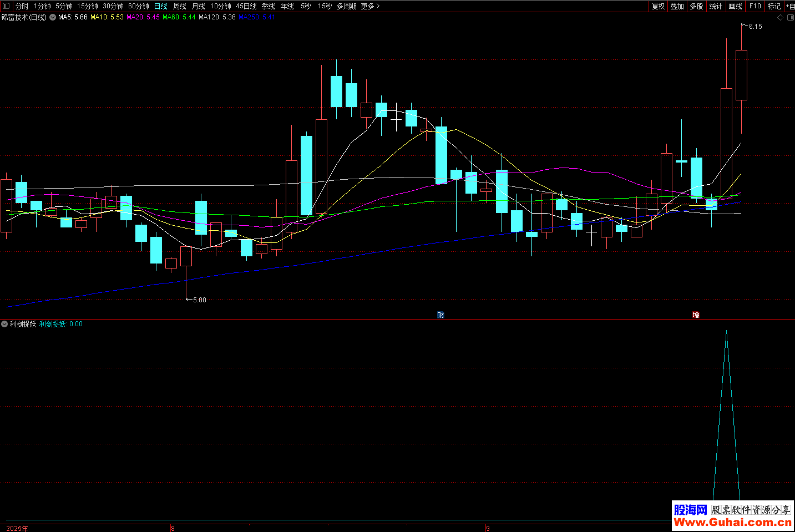Open 多股 multi-stock view

point(696,6)
